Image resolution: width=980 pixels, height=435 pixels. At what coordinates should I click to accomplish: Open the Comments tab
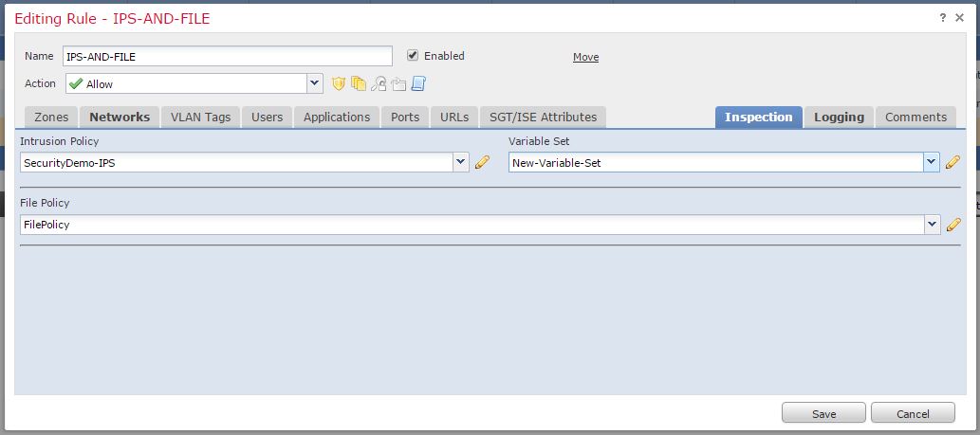[x=915, y=118]
